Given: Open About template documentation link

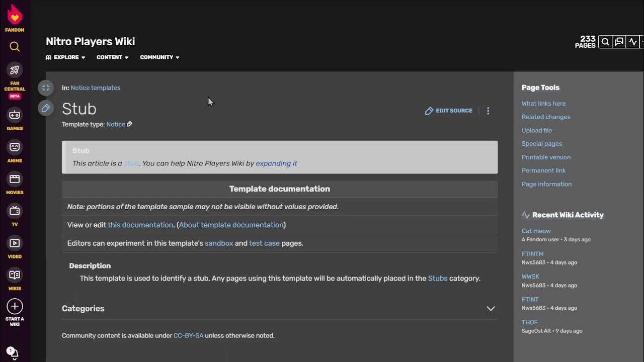Looking at the screenshot, I should [x=231, y=225].
